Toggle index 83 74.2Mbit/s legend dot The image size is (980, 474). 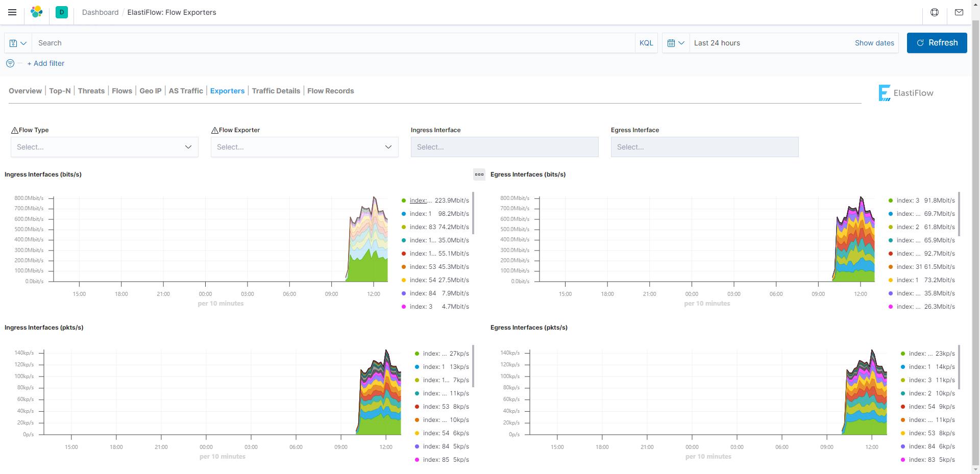(404, 227)
